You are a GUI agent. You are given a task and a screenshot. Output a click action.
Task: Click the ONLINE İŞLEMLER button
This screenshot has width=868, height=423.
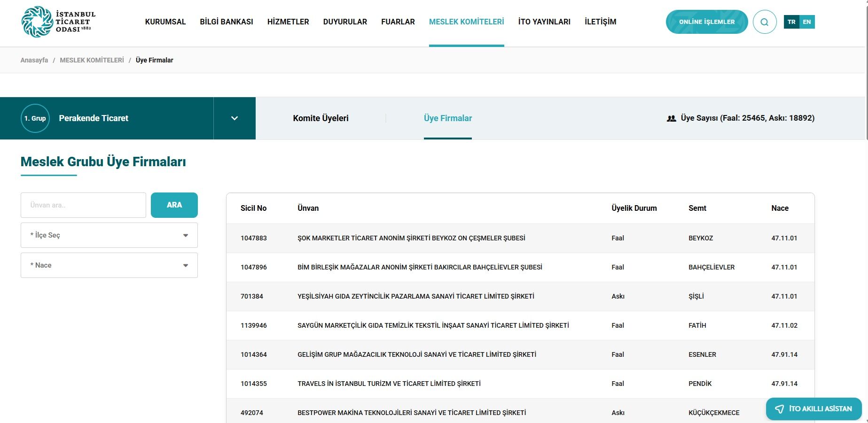[707, 22]
